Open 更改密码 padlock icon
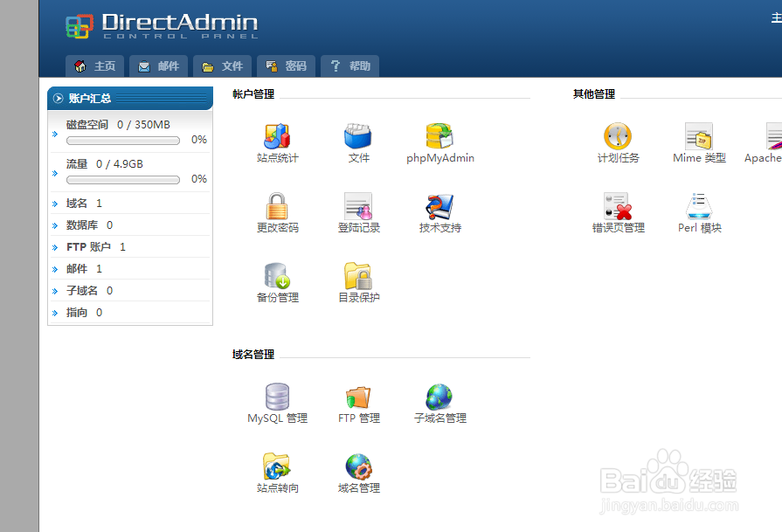 tap(277, 206)
